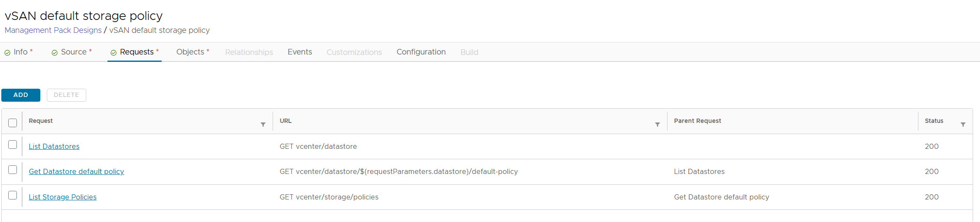The height and width of the screenshot is (222, 980).
Task: Switch to the Objects tab
Action: point(190,52)
